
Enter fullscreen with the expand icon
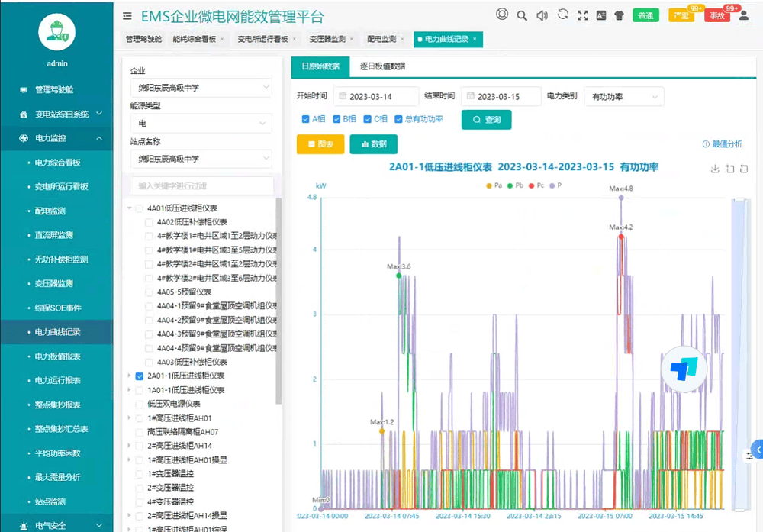pyautogui.click(x=582, y=15)
